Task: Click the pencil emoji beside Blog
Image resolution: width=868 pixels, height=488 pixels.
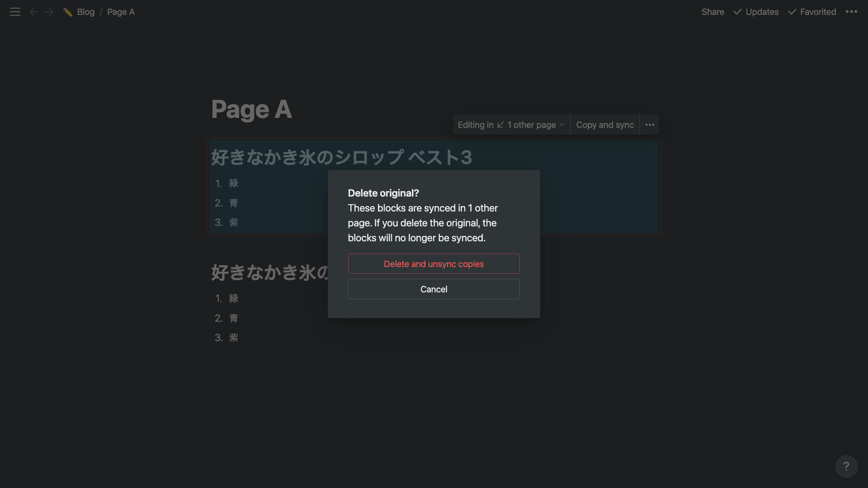Action: coord(68,12)
